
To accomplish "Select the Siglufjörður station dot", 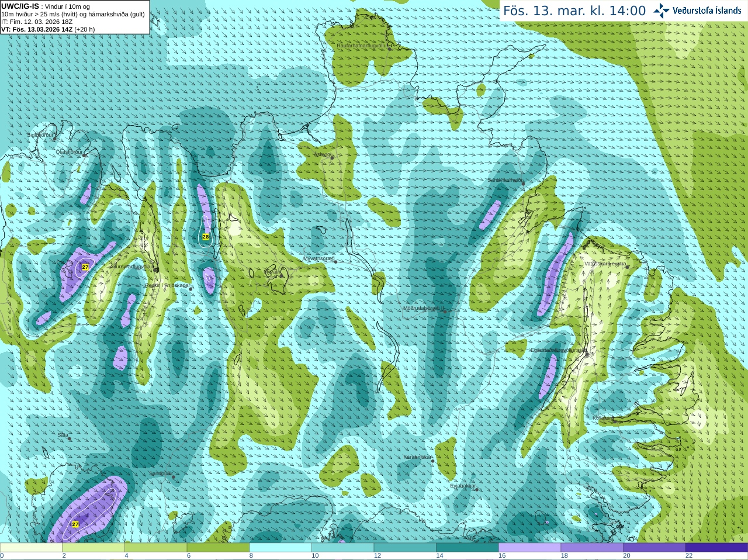I will [x=56, y=139].
